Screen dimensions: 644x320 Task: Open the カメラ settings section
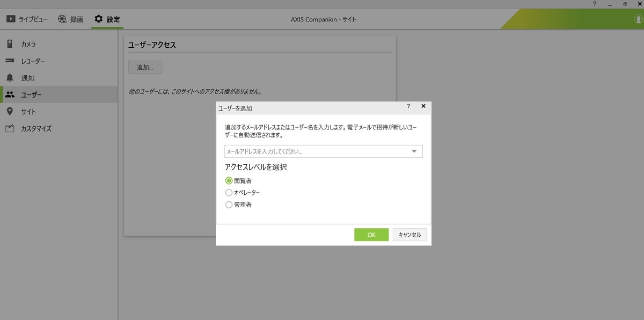pos(59,44)
